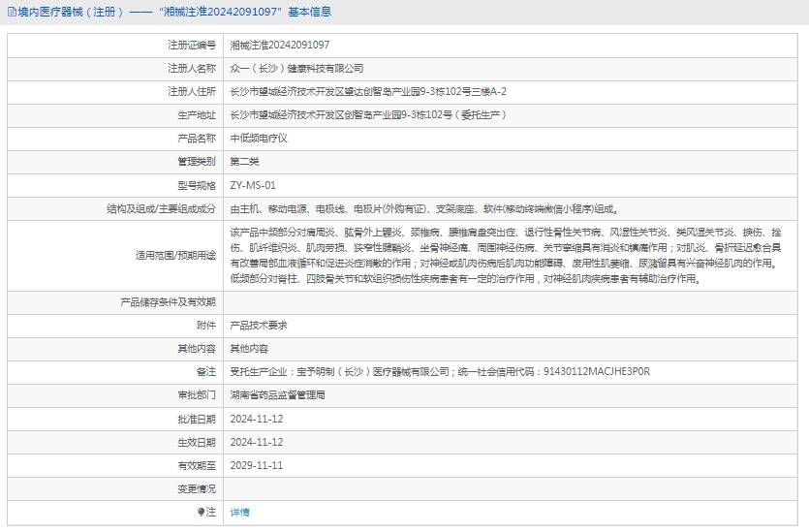
Task: Click the registrant address value cell
Action: coord(367,92)
